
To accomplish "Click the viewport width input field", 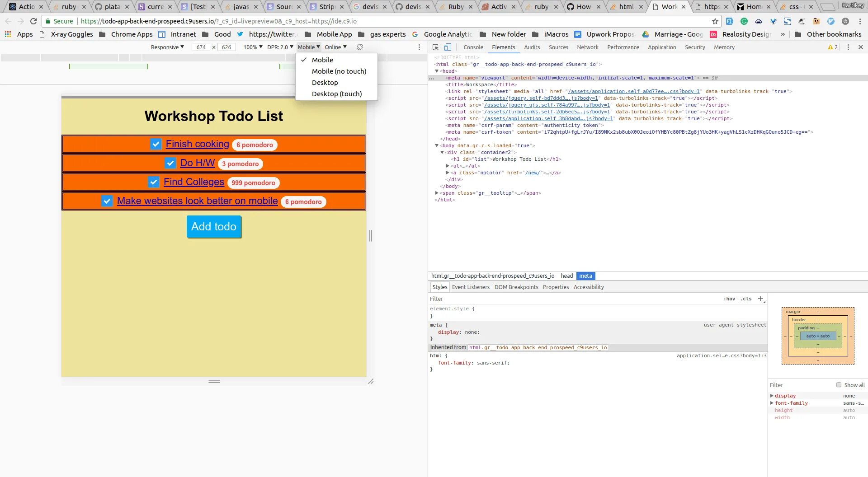I will tap(201, 47).
